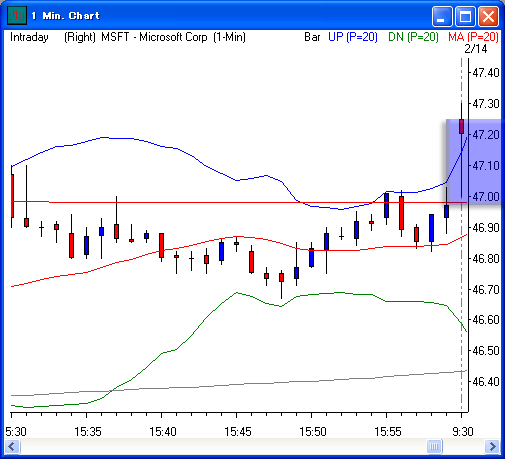
Task: Click the highlighted blue region near 47.10
Action: pos(474,161)
